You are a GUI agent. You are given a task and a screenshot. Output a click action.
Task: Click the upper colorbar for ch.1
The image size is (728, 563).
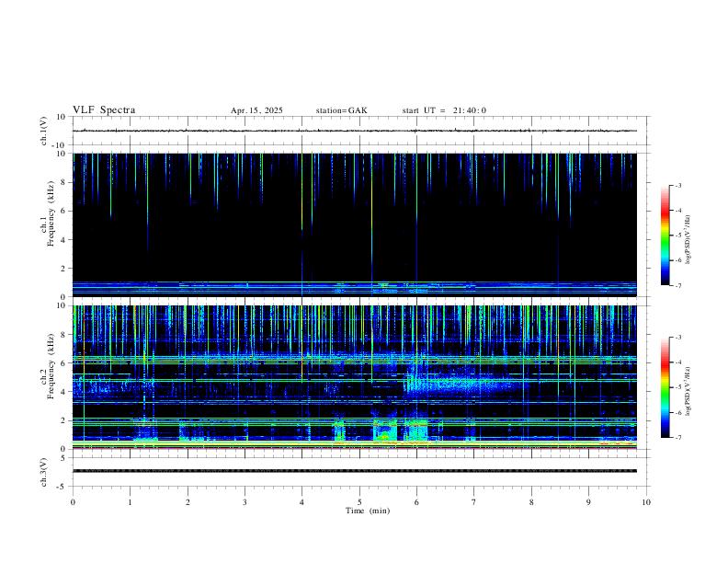tap(665, 236)
